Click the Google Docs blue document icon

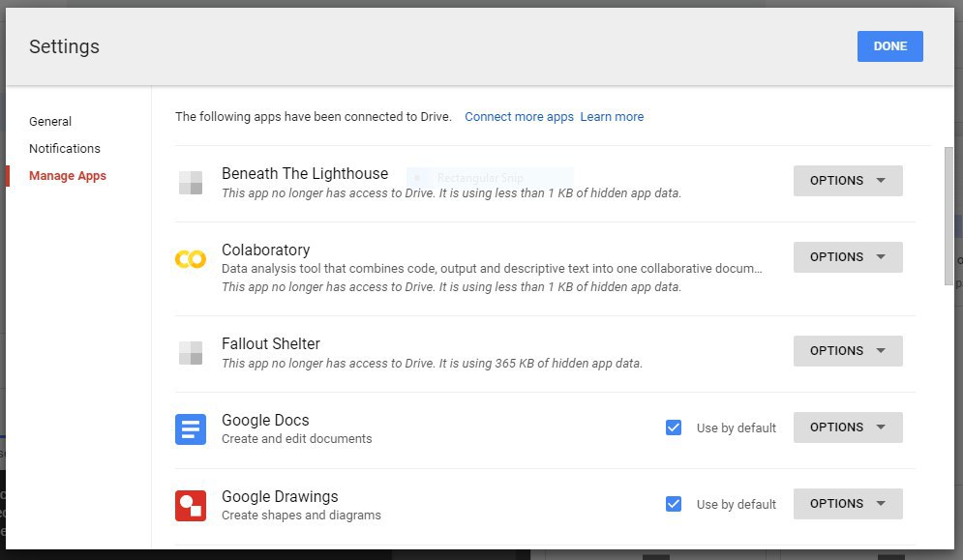[x=191, y=429]
